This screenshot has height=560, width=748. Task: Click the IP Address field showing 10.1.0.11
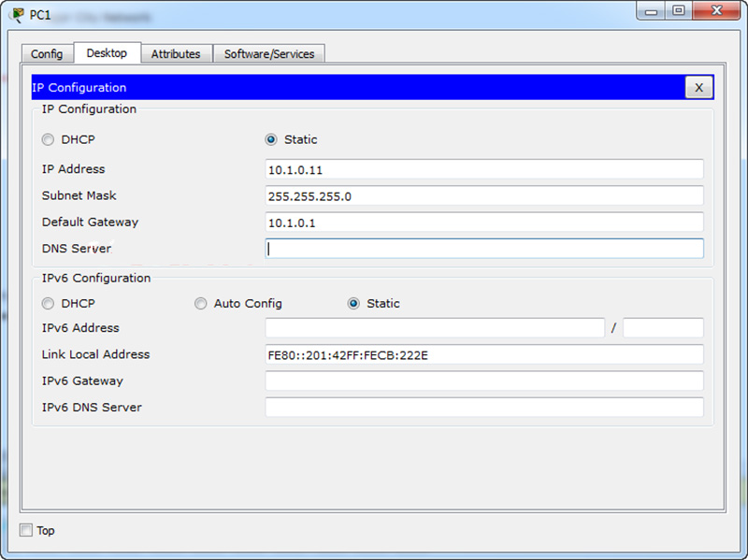484,169
